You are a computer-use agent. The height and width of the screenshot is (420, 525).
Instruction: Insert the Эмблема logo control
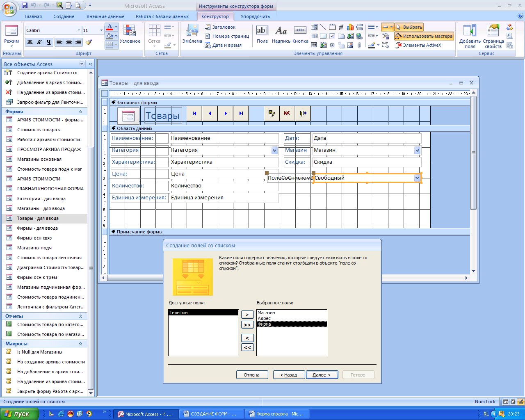pyautogui.click(x=192, y=34)
